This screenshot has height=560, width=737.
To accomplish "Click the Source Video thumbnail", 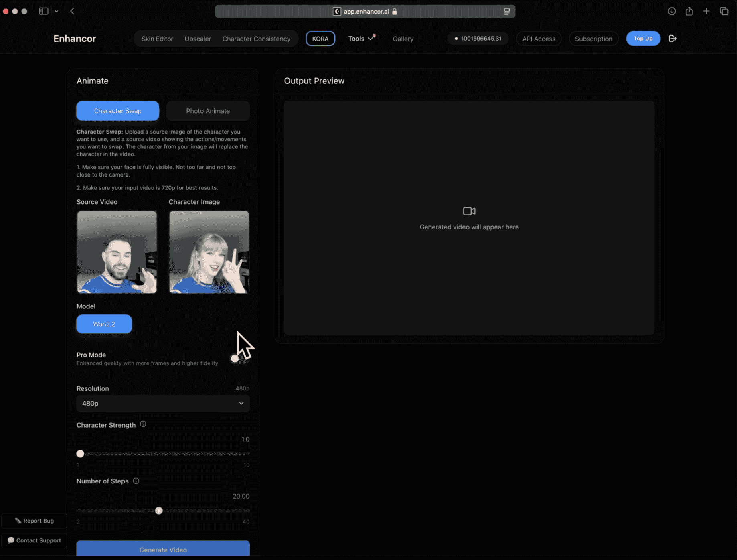I will click(117, 252).
